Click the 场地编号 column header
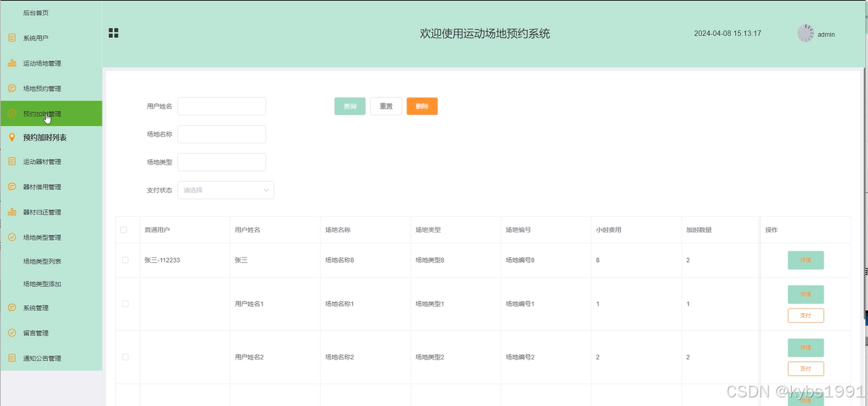This screenshot has width=868, height=406. tap(518, 230)
